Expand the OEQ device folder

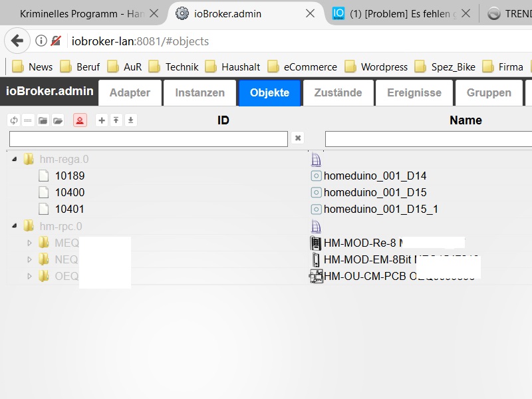pos(29,276)
